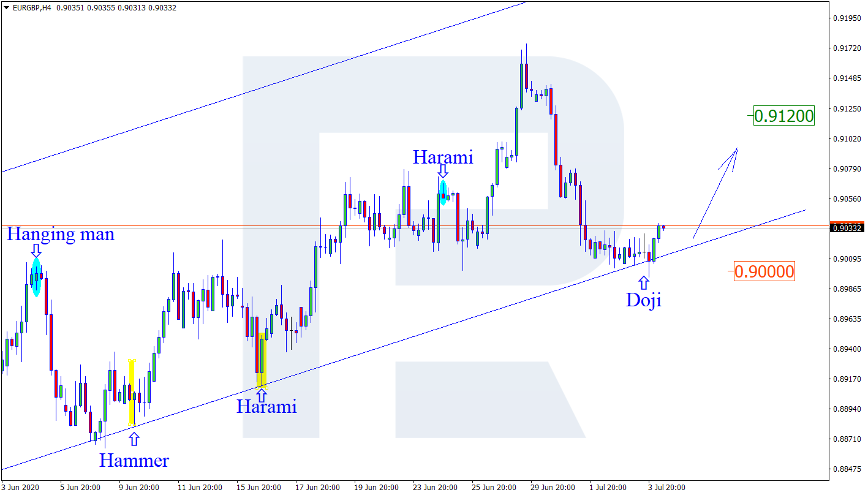The image size is (868, 495).
Task: Select the Doji pattern label
Action: tap(643, 300)
